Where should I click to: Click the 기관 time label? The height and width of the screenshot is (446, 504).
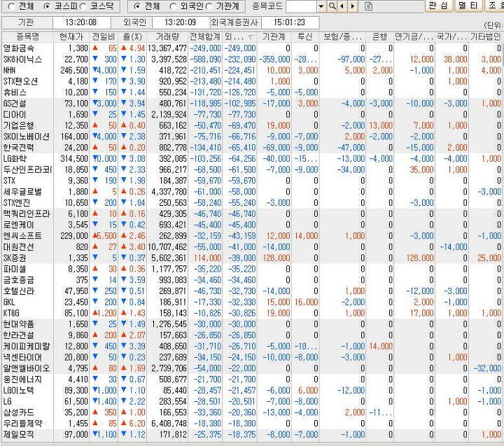[x=26, y=22]
